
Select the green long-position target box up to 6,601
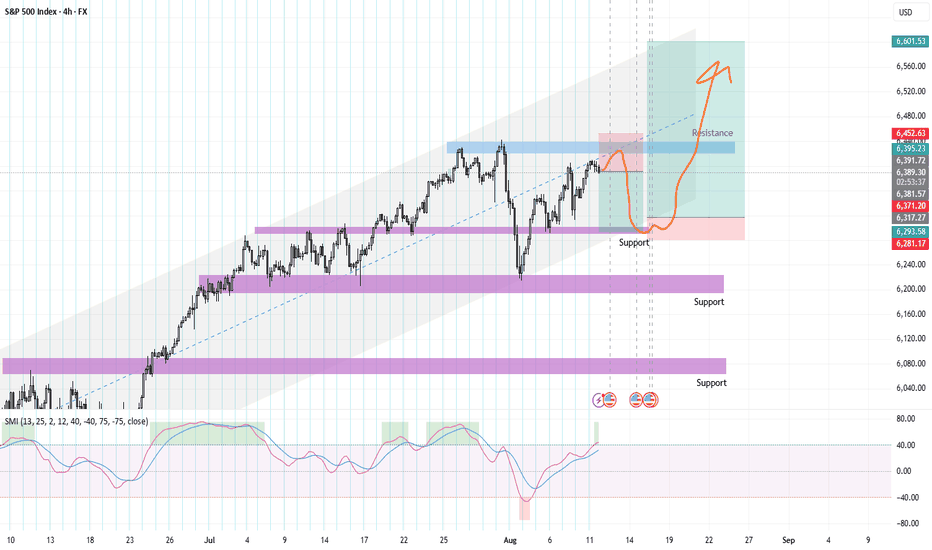(x=695, y=129)
